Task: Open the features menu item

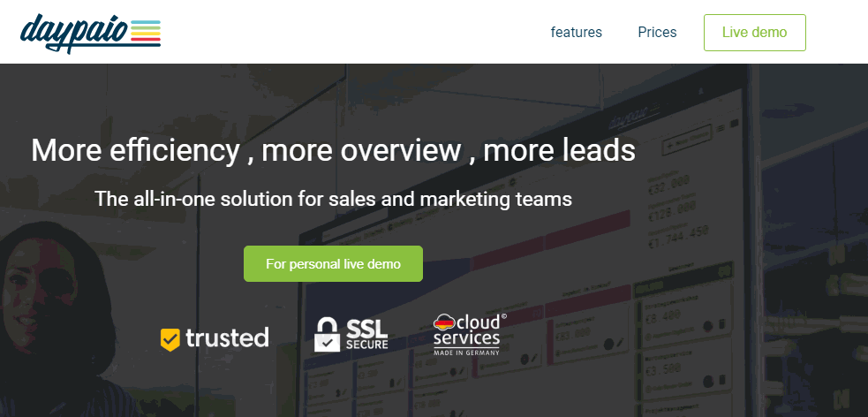Action: point(576,33)
